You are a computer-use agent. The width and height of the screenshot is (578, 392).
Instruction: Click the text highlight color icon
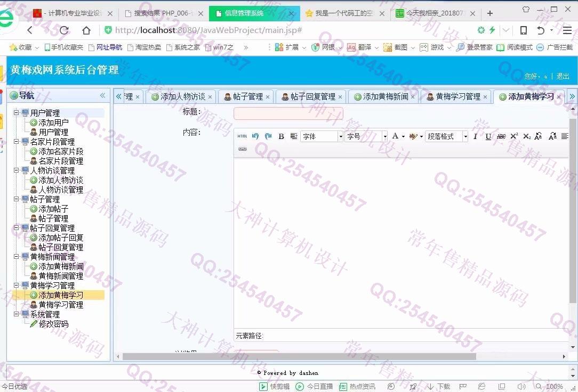click(x=413, y=136)
